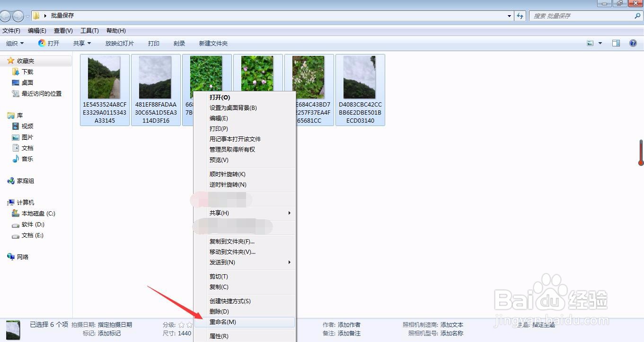Image resolution: width=644 pixels, height=342 pixels.
Task: Select thumbnail 1E5453524A8CFE3329A0115343A33145
Action: (105, 90)
